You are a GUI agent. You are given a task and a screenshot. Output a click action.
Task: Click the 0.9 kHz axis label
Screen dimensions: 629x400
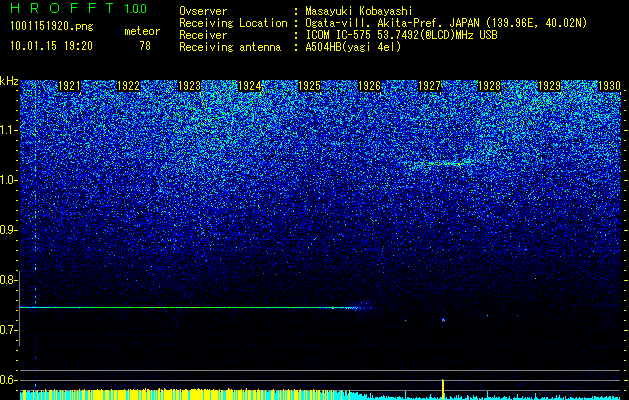coord(8,230)
